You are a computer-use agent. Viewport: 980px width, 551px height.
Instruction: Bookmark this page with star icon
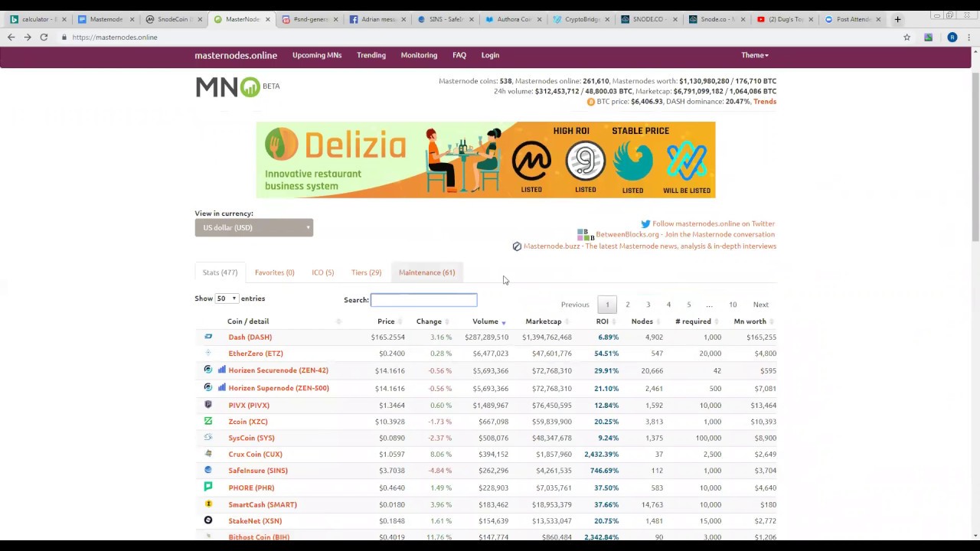pyautogui.click(x=906, y=37)
